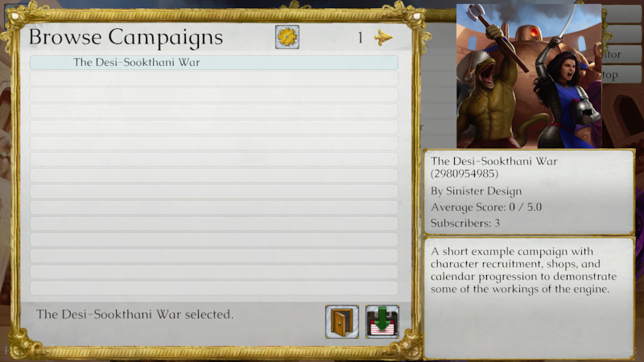
Task: Click the By Sinister Design author line
Action: (x=476, y=191)
